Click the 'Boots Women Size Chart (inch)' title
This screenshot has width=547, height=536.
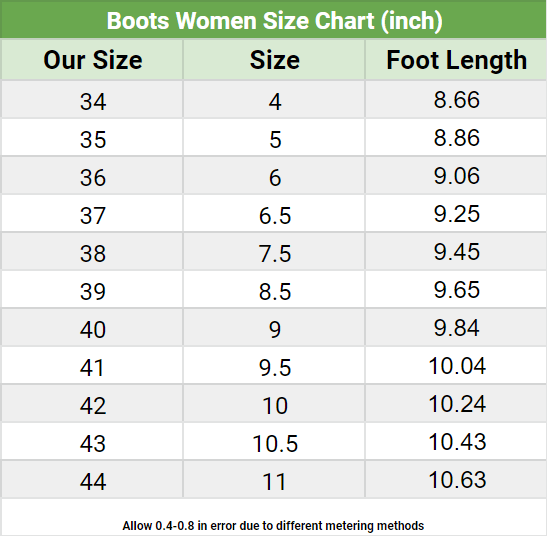[275, 21]
